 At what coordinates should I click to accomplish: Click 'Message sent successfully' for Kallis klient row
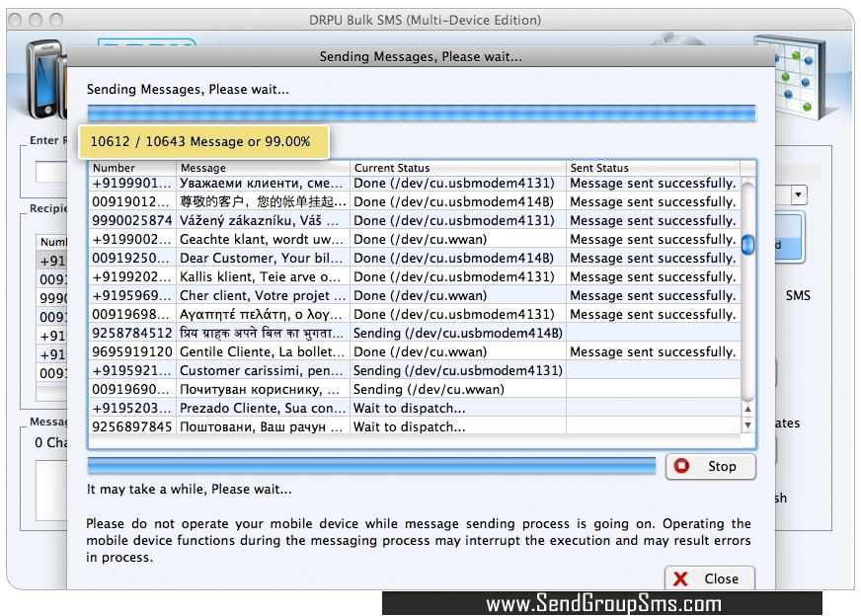click(x=653, y=276)
